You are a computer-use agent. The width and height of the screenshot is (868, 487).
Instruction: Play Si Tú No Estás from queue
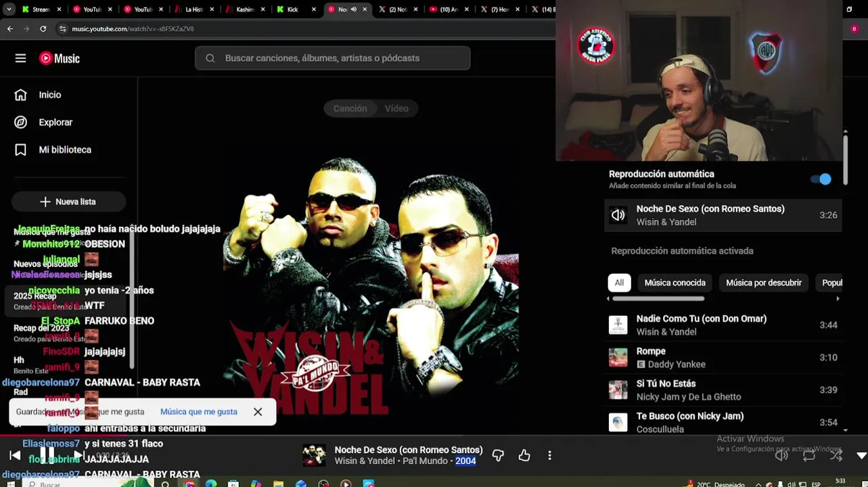coord(723,390)
